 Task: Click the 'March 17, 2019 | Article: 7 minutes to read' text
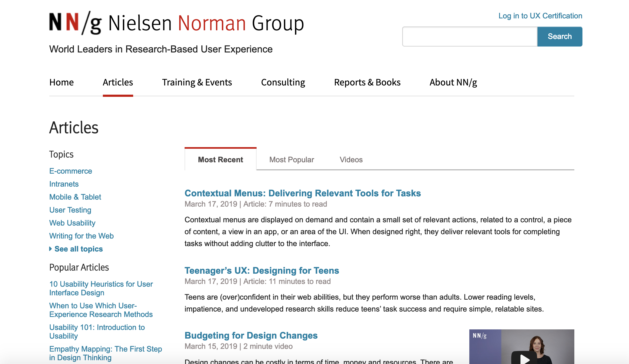point(256,204)
